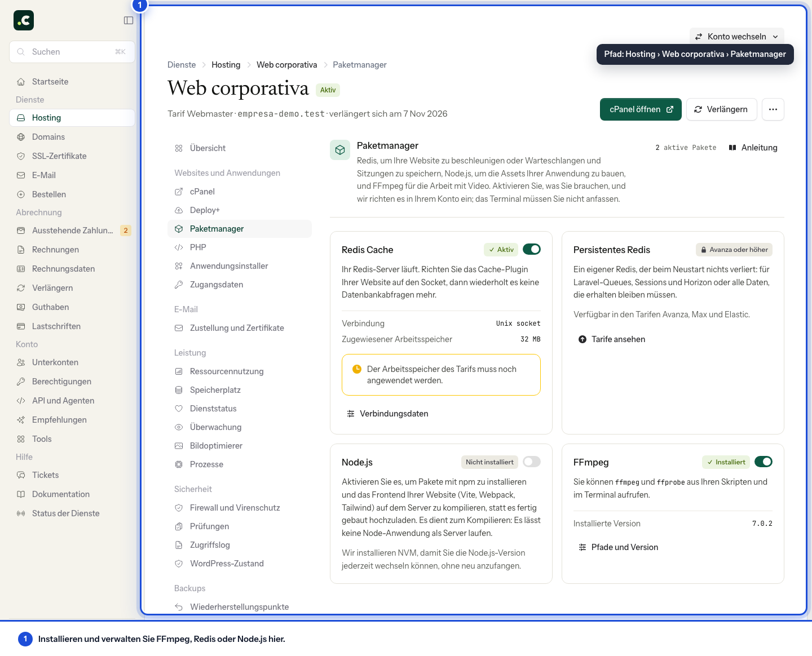
Task: Click the Suchen search field
Action: point(72,52)
